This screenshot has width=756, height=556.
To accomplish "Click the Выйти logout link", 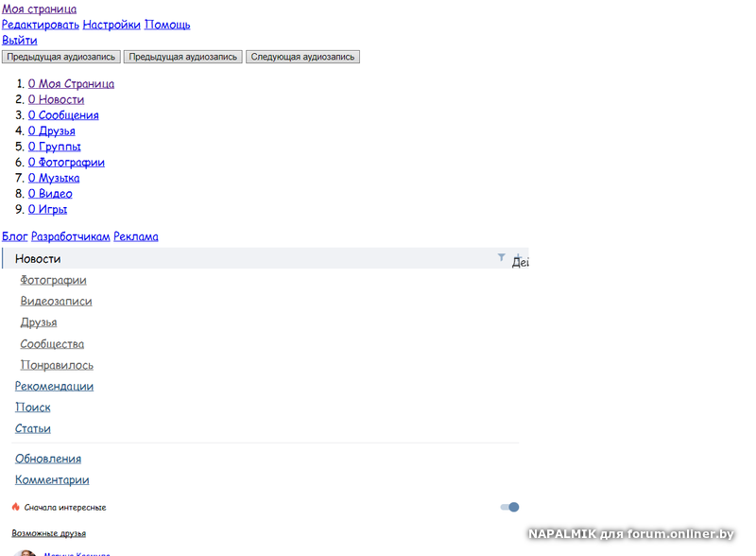I will 19,40.
